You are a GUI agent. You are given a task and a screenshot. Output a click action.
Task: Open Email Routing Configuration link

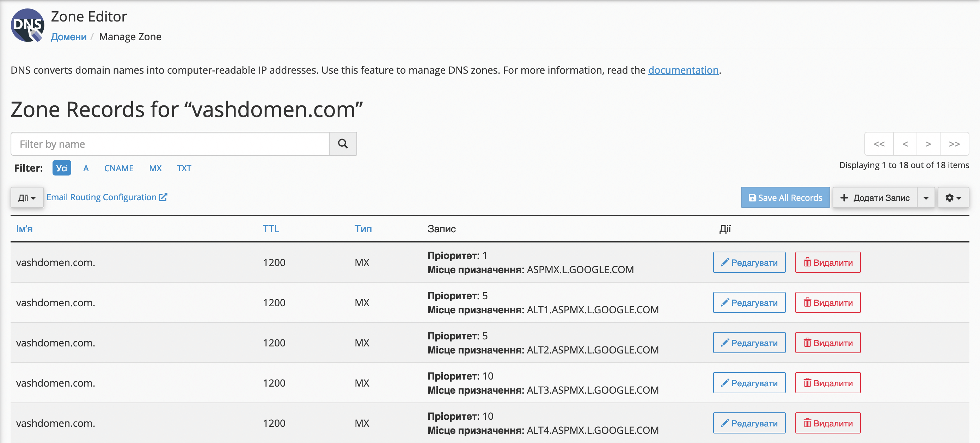point(107,197)
